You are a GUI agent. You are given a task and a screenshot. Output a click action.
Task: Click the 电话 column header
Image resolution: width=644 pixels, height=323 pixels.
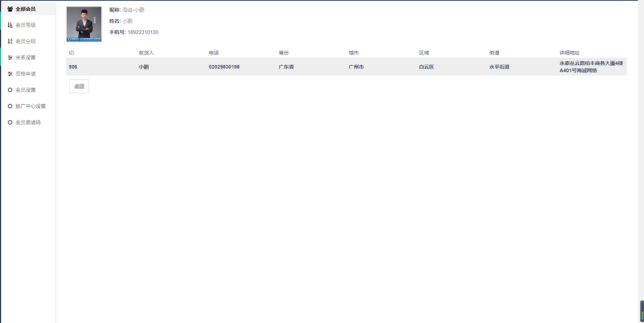pyautogui.click(x=214, y=53)
